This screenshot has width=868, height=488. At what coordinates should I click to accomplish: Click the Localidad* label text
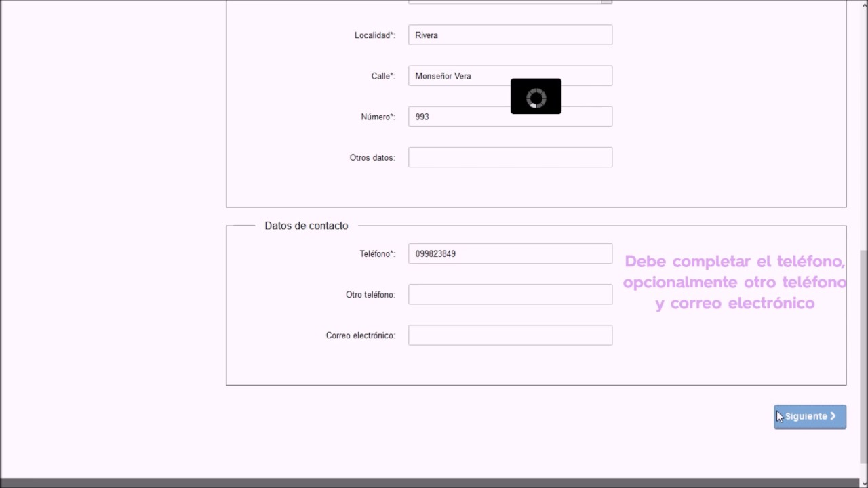pyautogui.click(x=374, y=35)
